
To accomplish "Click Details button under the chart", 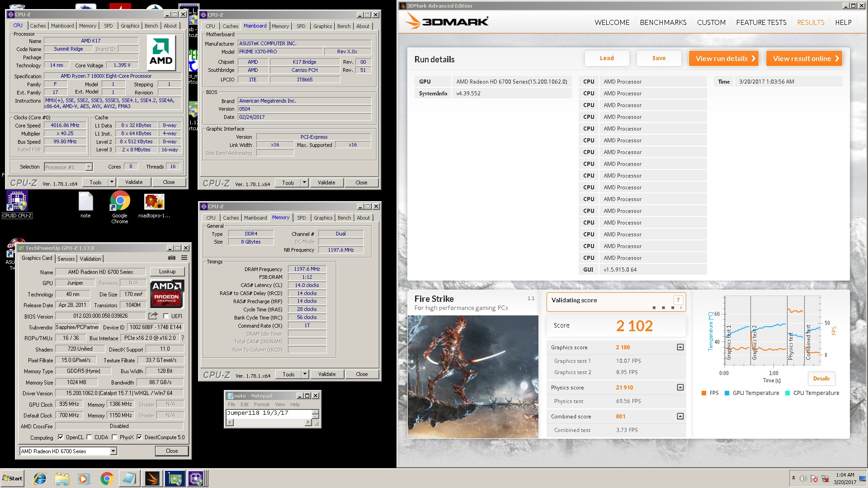I will pyautogui.click(x=821, y=379).
